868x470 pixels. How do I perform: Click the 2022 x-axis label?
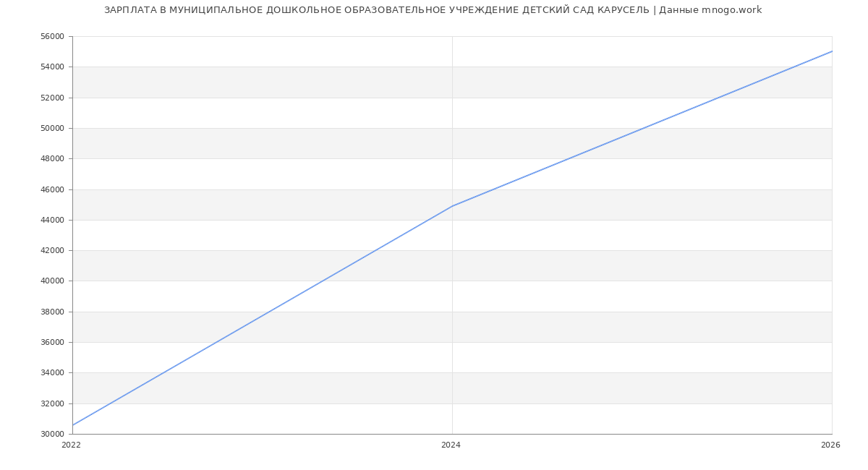tap(71, 445)
